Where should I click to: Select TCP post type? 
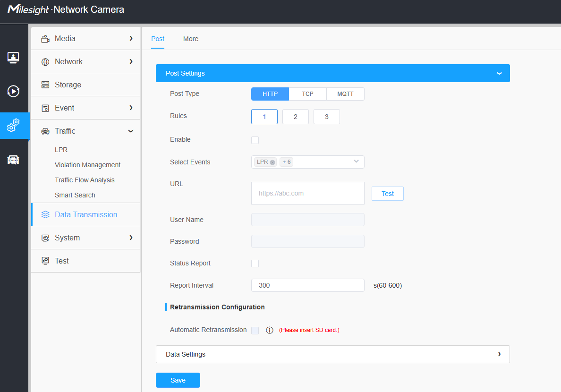pos(308,94)
